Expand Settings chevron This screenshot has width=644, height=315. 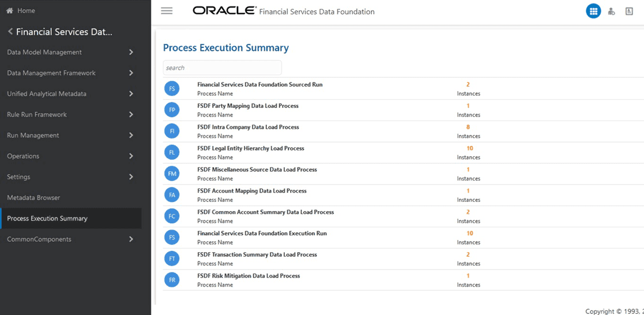pos(131,177)
